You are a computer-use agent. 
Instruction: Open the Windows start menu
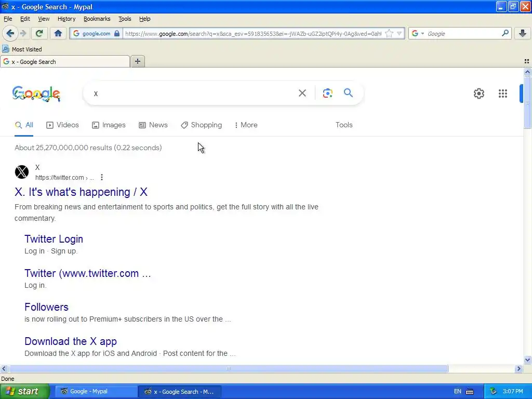25,391
